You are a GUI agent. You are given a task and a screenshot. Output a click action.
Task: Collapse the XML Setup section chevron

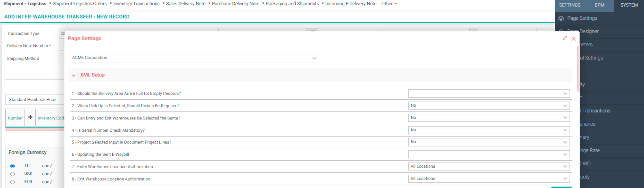(x=74, y=75)
